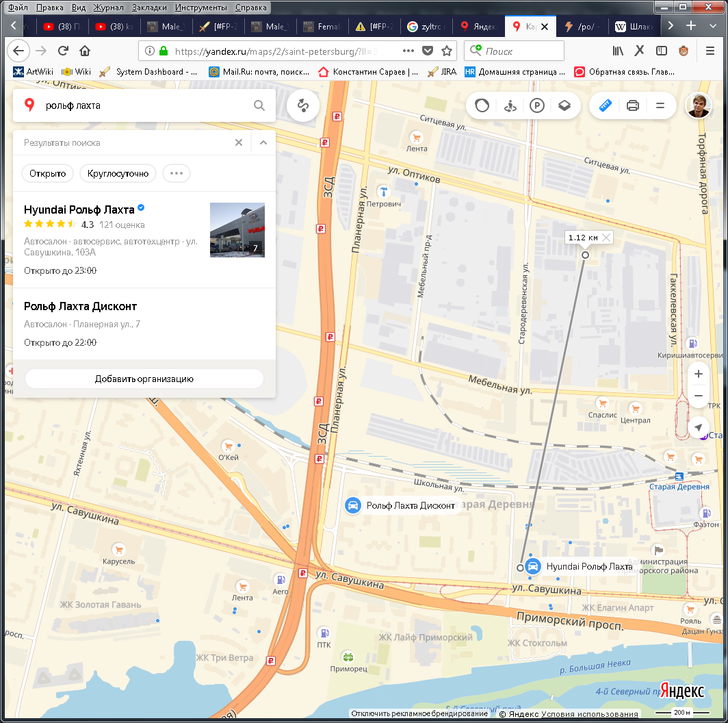This screenshot has height=723, width=728.
Task: Click the print map icon
Action: click(632, 105)
